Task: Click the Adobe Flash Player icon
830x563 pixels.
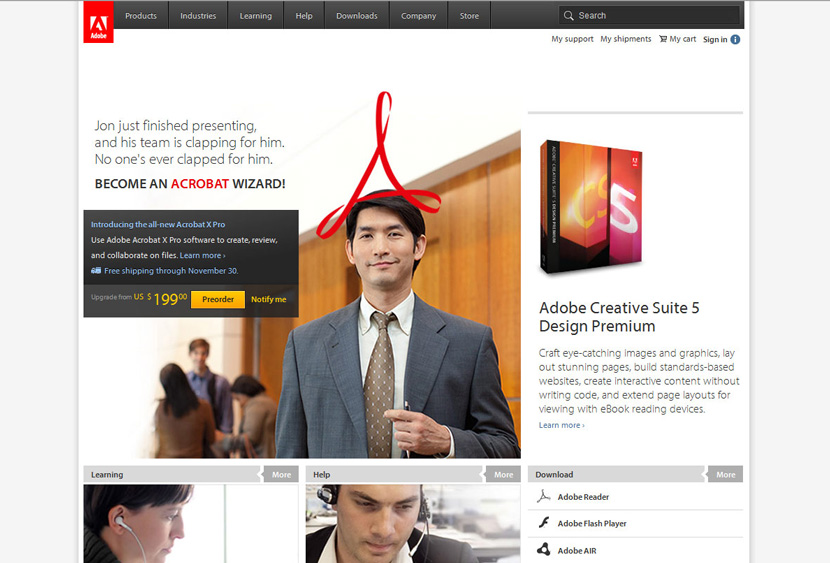Action: [544, 523]
